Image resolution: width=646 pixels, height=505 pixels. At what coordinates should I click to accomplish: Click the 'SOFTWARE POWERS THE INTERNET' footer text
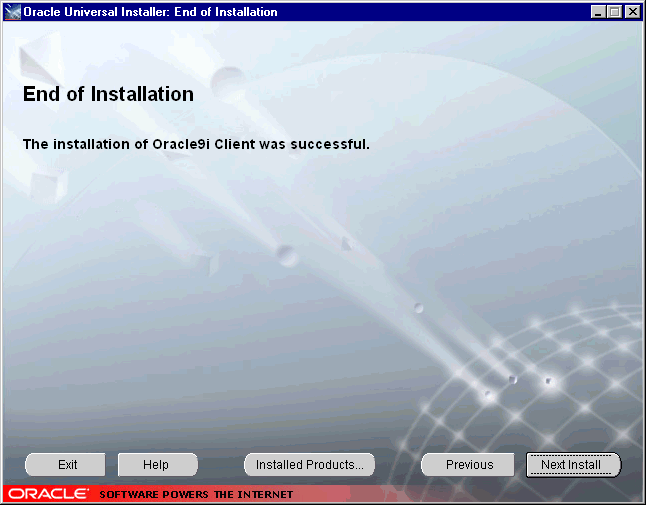196,494
